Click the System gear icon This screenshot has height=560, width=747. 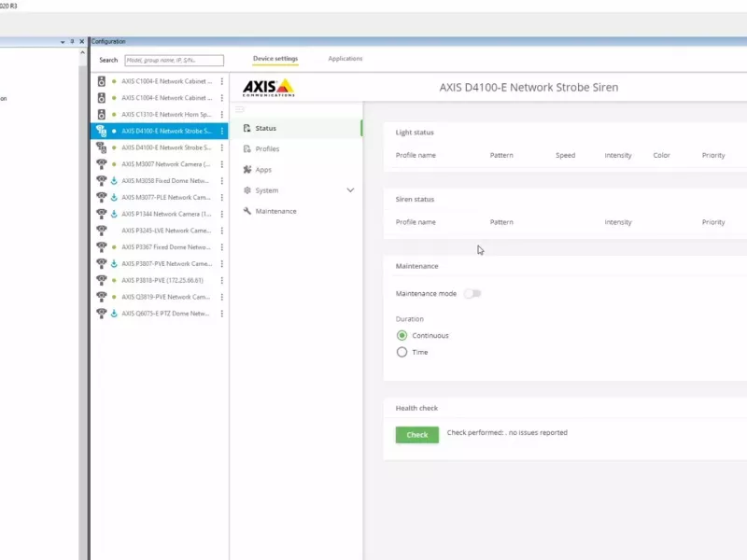247,190
